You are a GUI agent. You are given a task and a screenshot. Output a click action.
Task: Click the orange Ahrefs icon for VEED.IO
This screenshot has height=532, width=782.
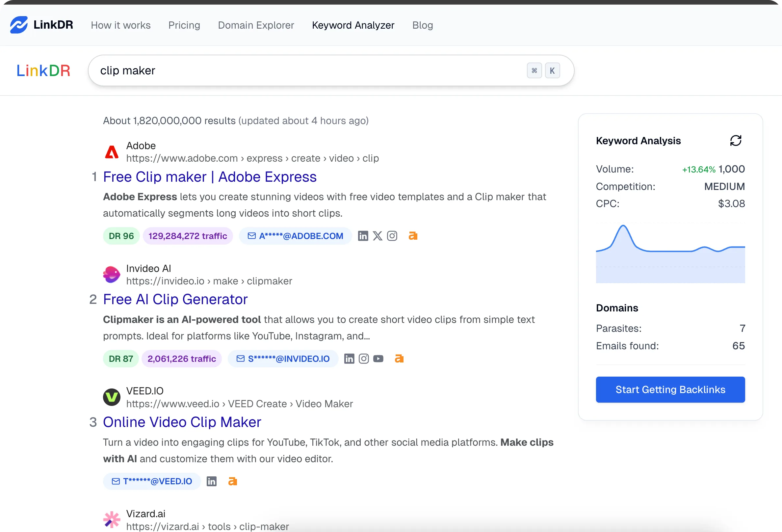click(x=232, y=481)
